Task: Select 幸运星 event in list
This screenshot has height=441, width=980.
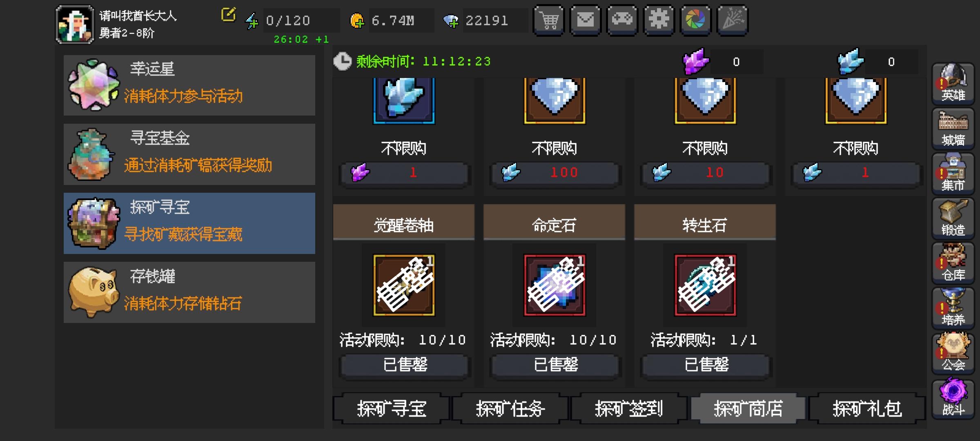Action: tap(189, 85)
